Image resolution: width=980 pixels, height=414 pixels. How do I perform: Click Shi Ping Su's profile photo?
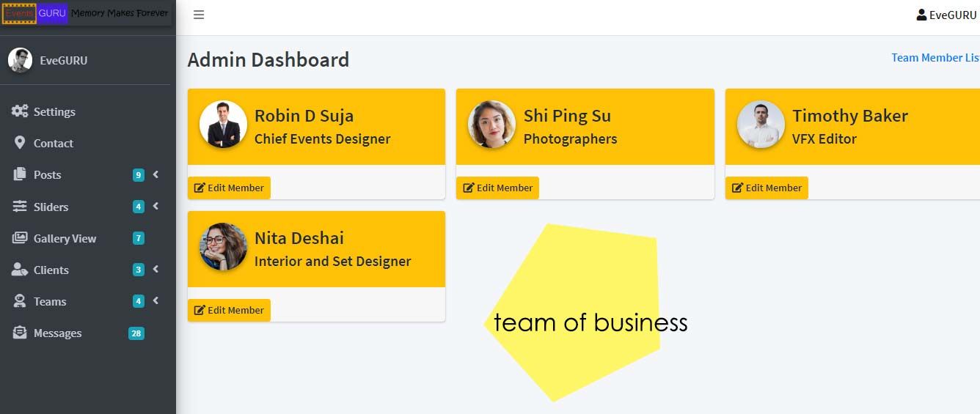(491, 125)
